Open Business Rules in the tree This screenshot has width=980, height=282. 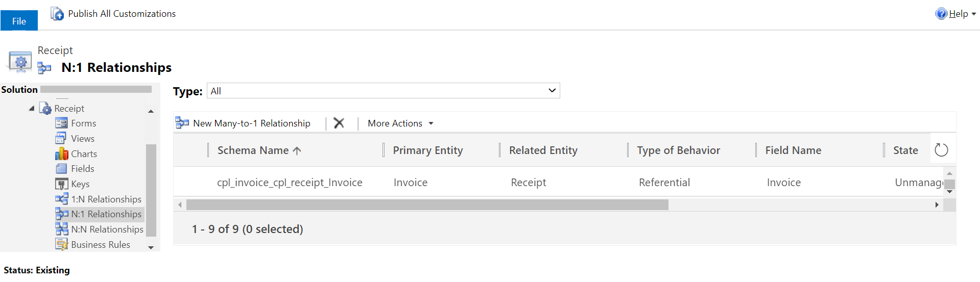pyautogui.click(x=100, y=245)
